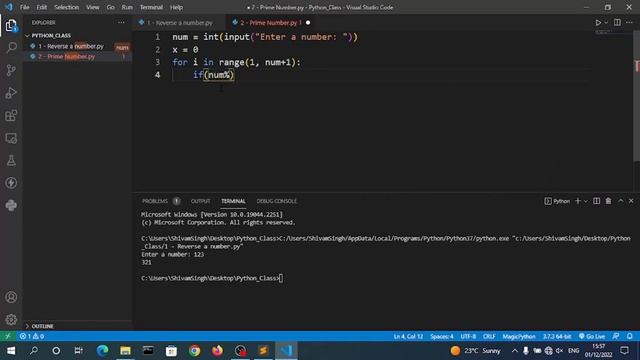Select the TERMINAL panel tab
The image size is (640, 360).
point(233,201)
